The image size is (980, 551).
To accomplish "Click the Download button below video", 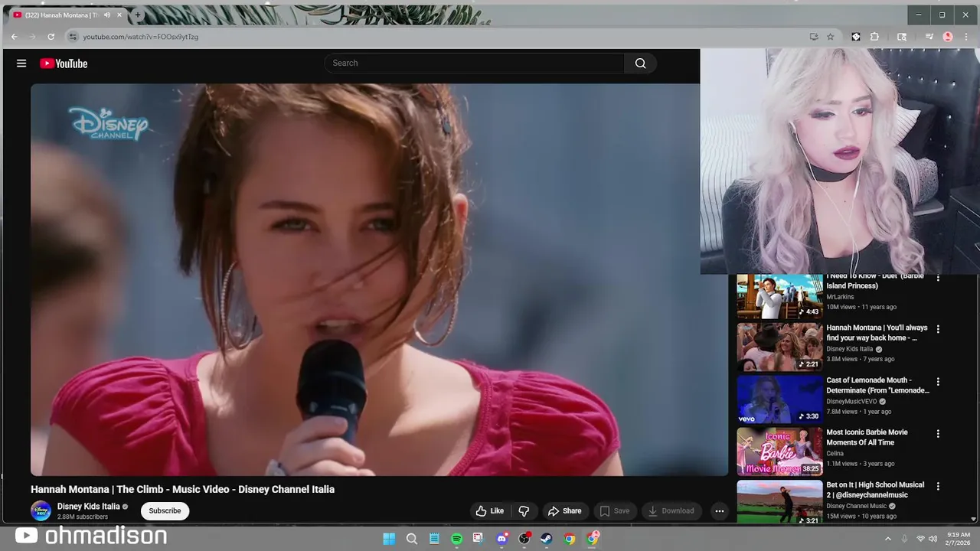I will [671, 511].
